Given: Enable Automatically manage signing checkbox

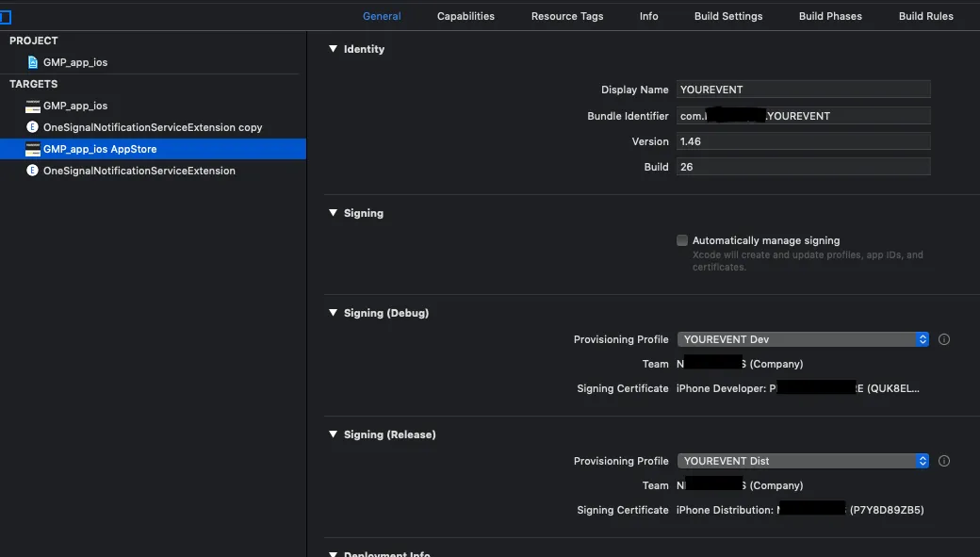Looking at the screenshot, I should pos(682,240).
